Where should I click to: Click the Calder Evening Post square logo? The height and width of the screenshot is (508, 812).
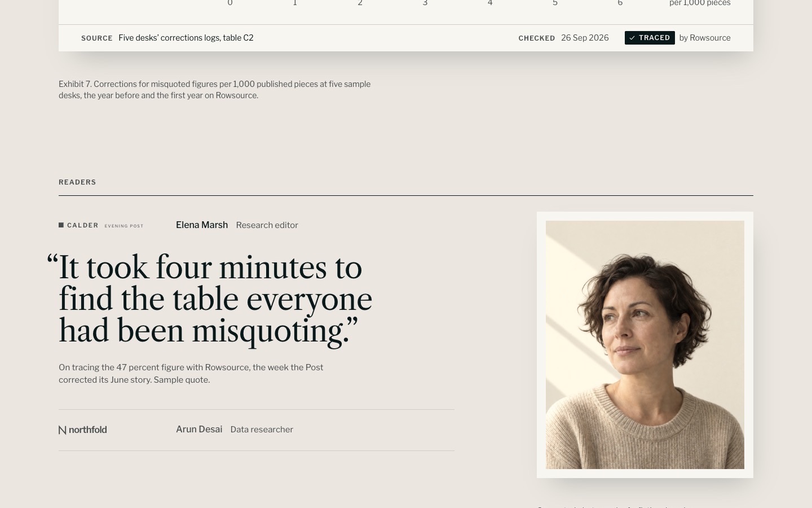pos(61,225)
